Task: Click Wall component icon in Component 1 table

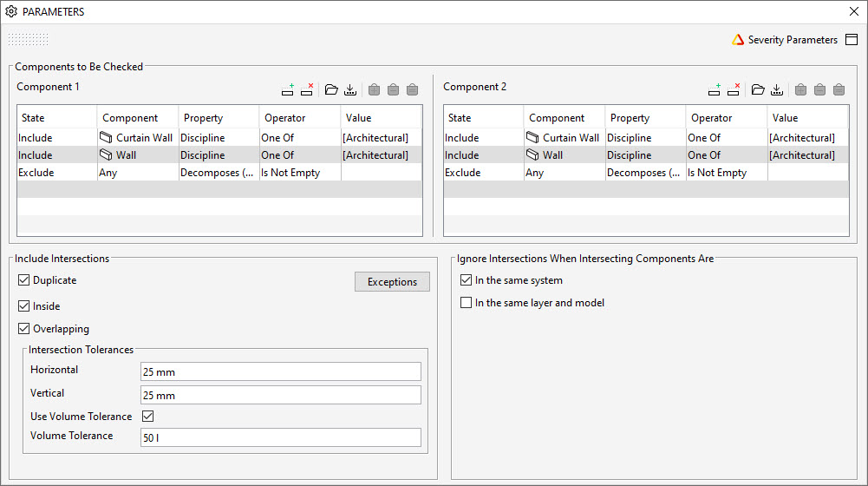Action: point(106,155)
